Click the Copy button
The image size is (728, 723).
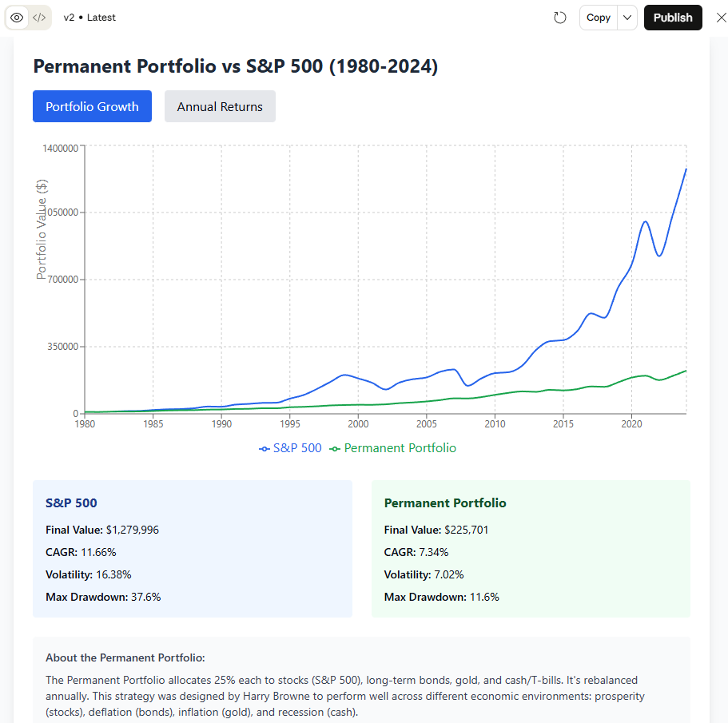click(598, 18)
